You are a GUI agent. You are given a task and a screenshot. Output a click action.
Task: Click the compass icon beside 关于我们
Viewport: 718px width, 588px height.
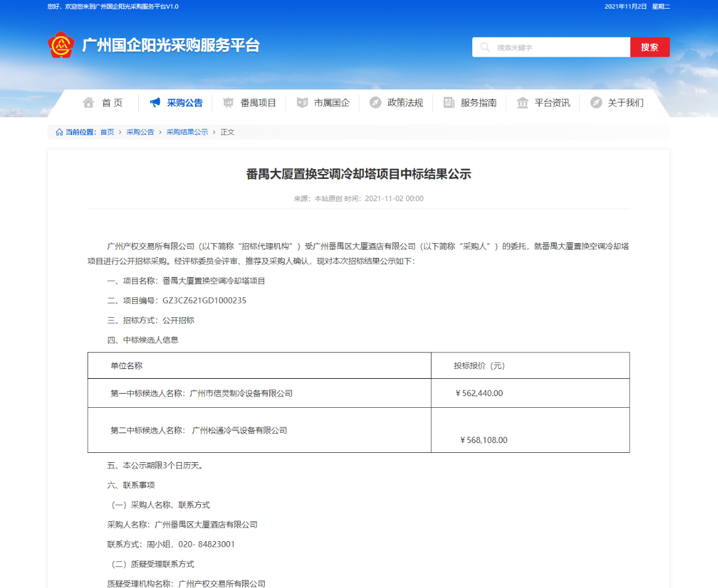pyautogui.click(x=596, y=102)
